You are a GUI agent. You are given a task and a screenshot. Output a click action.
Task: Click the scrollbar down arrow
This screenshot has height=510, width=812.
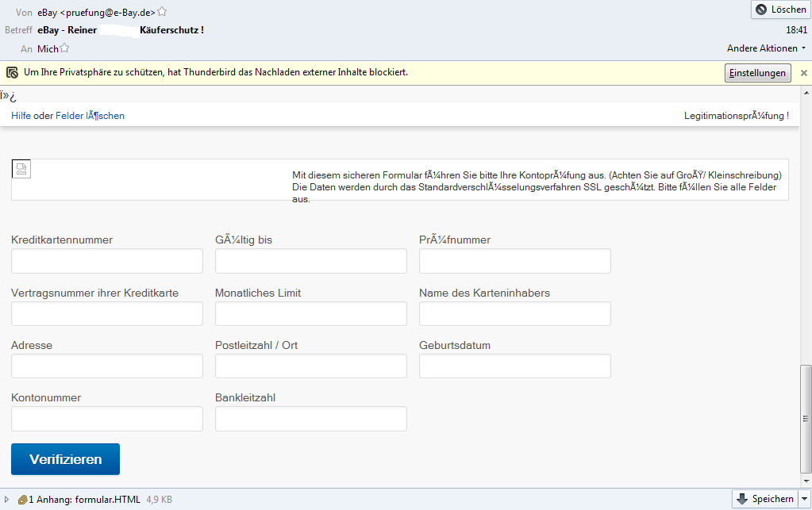click(x=806, y=481)
